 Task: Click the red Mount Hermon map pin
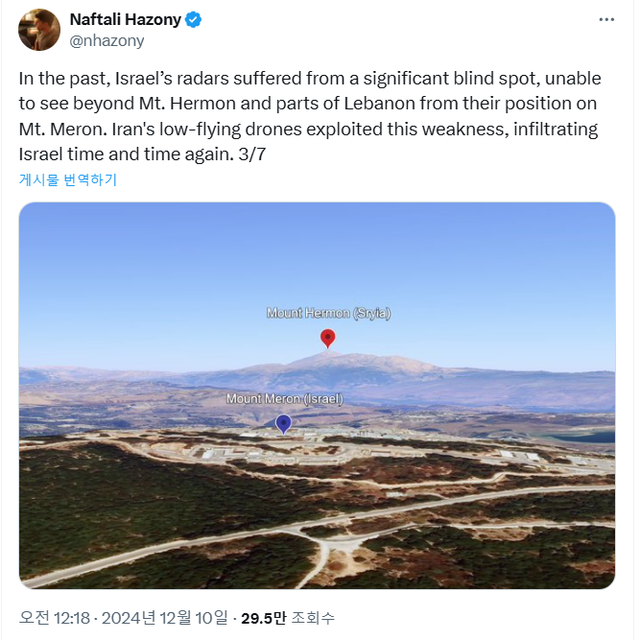coord(327,338)
